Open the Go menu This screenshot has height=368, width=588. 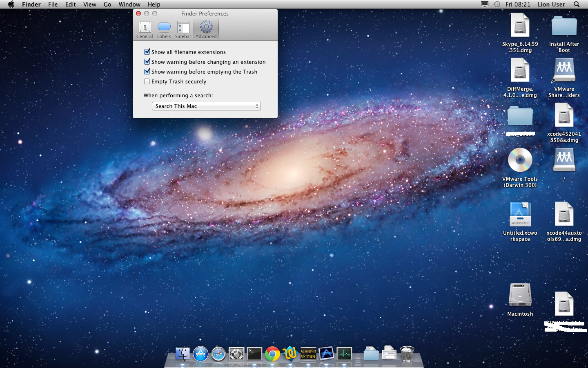click(x=107, y=4)
